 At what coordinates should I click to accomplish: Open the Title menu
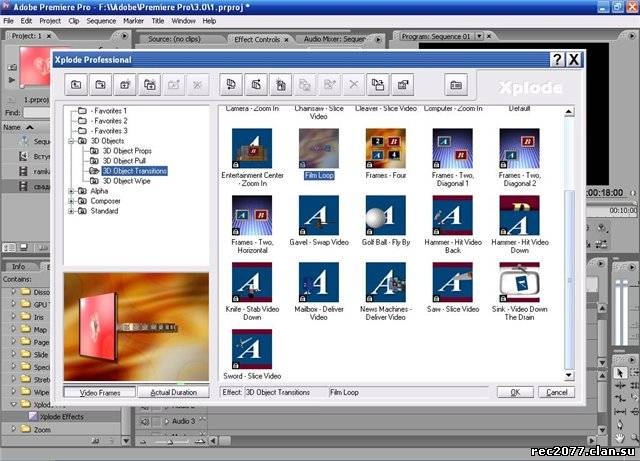tap(158, 21)
